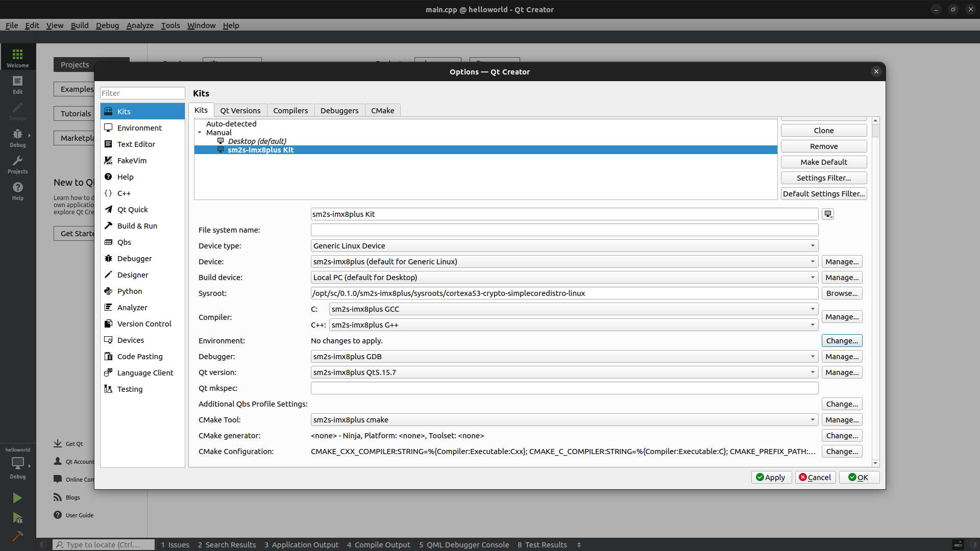
Task: Select Version Control options category
Action: point(144,324)
